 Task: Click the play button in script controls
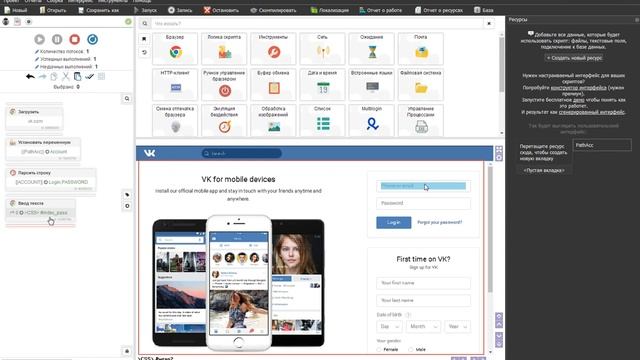(x=40, y=39)
